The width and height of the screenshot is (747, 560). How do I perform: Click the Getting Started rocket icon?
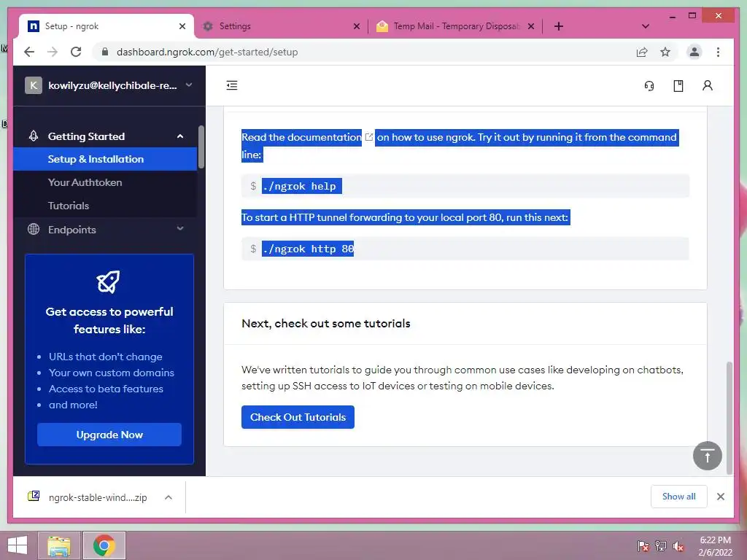point(34,136)
